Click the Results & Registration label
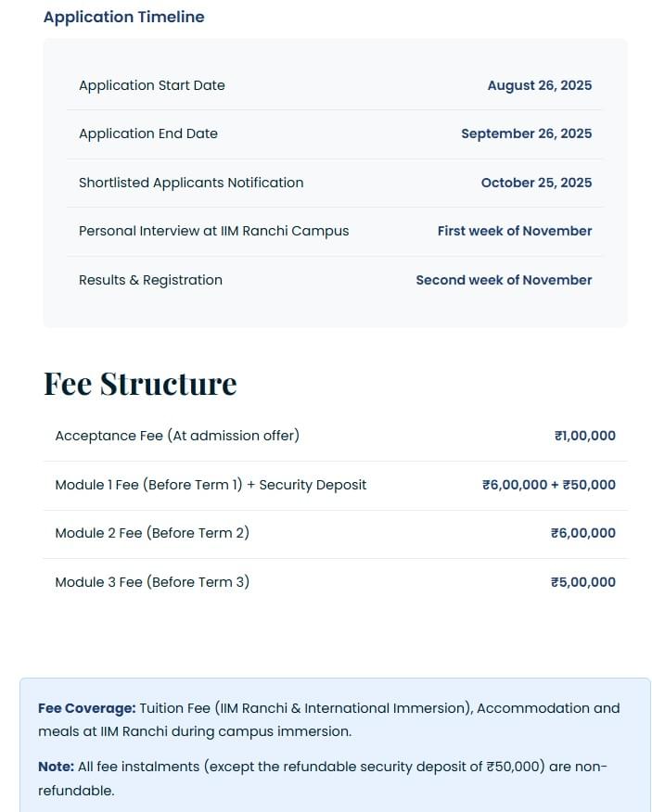This screenshot has width=652, height=812. click(x=150, y=280)
